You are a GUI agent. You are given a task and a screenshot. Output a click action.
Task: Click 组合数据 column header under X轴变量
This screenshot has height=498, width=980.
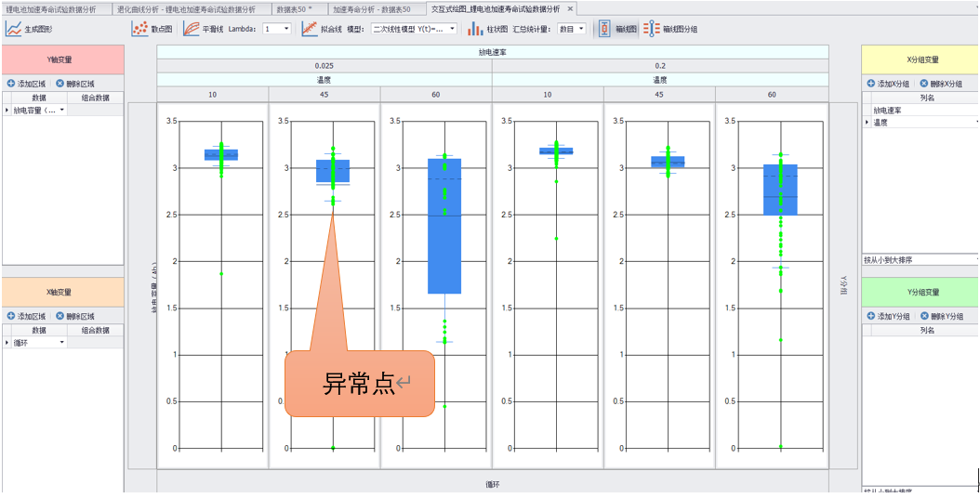tap(96, 331)
